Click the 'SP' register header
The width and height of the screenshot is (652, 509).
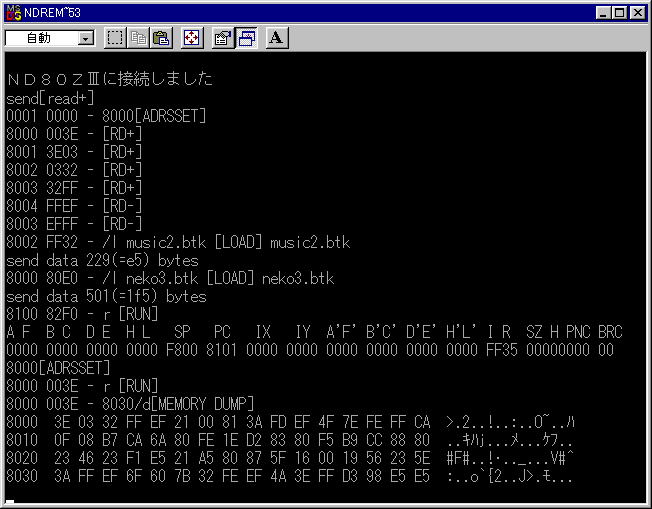pos(182,332)
